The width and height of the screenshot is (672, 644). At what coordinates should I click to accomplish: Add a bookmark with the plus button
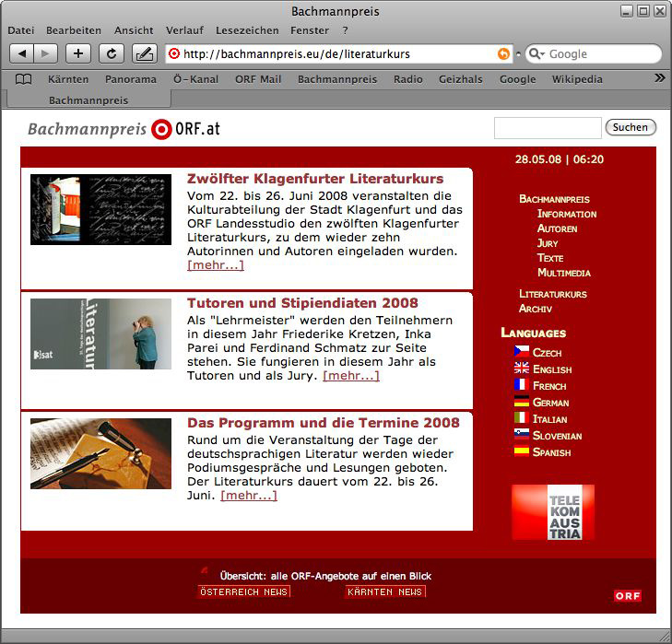78,53
